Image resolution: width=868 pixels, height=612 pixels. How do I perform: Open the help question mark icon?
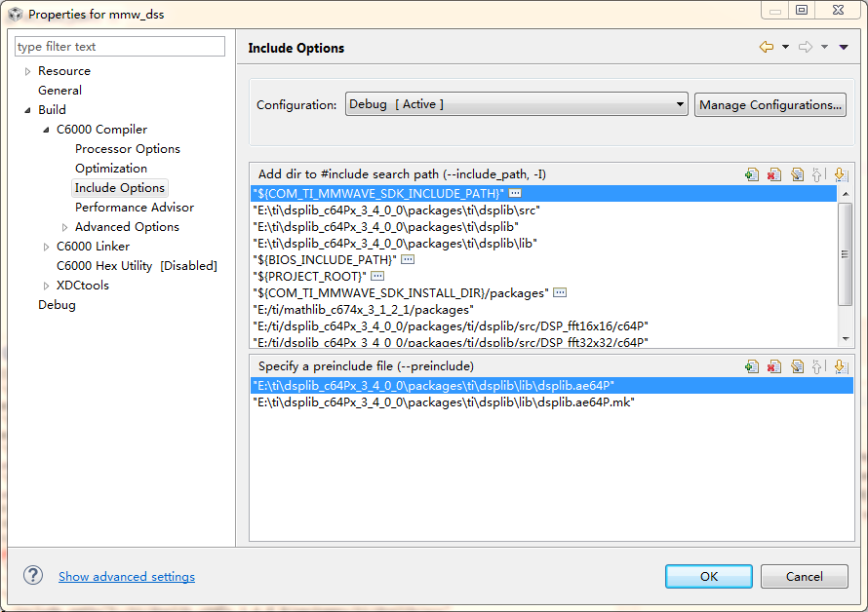coord(33,576)
